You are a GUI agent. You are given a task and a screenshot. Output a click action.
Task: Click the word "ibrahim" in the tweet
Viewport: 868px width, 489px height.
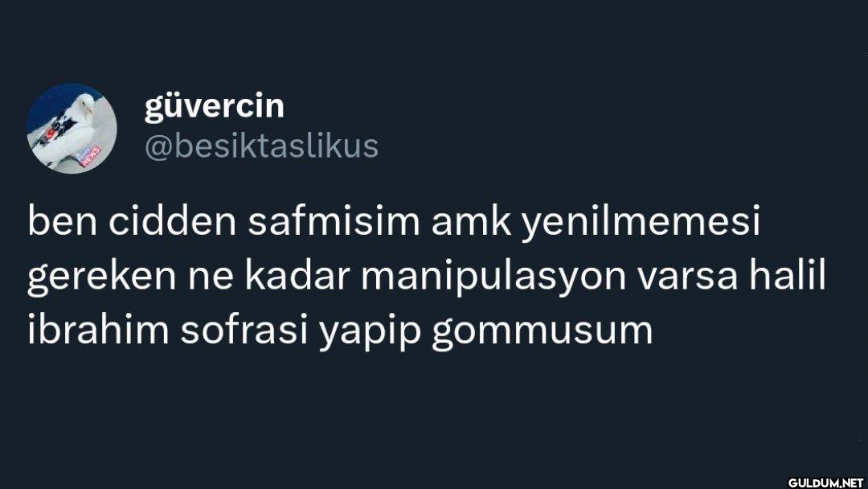click(98, 329)
